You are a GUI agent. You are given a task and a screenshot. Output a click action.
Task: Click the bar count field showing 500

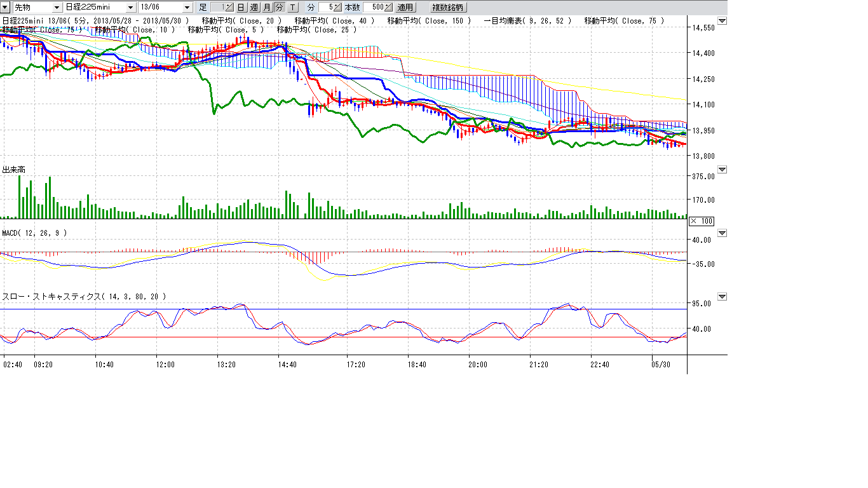pyautogui.click(x=374, y=8)
